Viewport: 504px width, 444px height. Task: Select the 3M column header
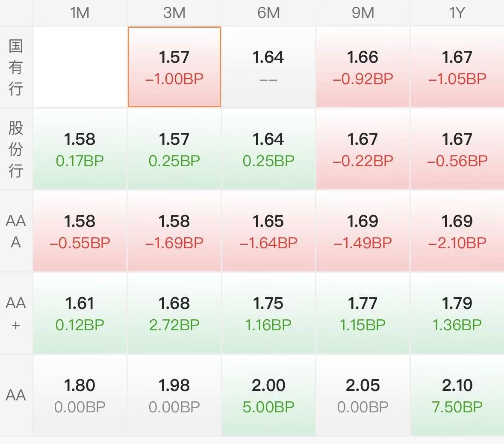[174, 13]
